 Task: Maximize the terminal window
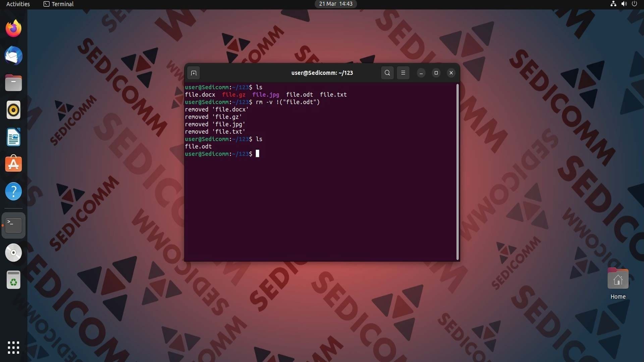(436, 73)
